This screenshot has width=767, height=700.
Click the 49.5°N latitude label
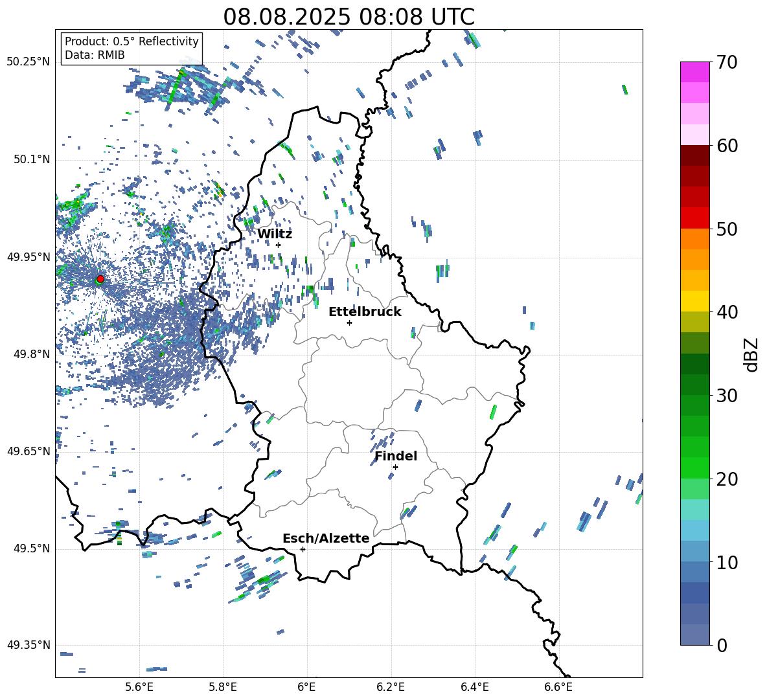[31, 548]
